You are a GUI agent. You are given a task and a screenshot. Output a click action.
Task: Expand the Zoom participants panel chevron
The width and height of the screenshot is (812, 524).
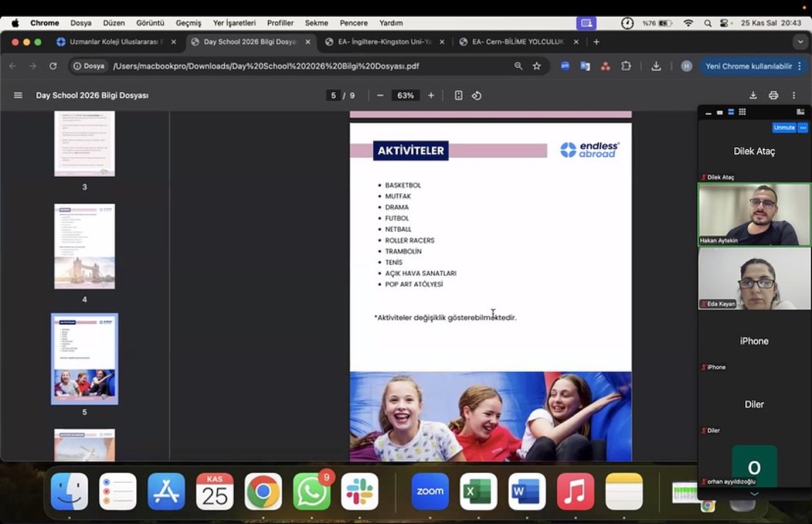coord(754,494)
